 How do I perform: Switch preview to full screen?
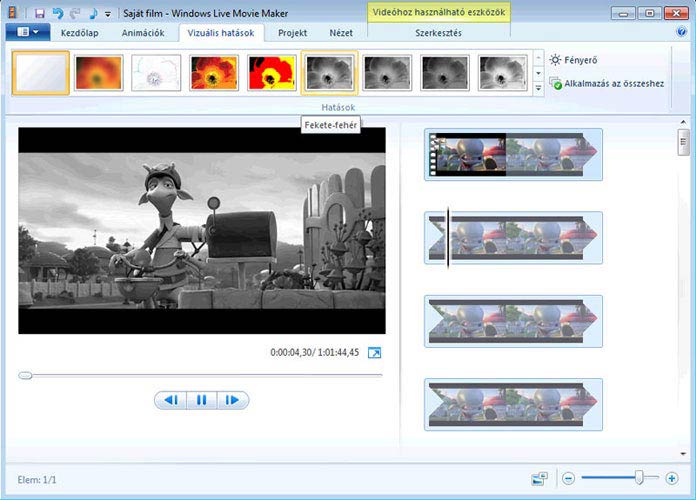click(x=374, y=353)
